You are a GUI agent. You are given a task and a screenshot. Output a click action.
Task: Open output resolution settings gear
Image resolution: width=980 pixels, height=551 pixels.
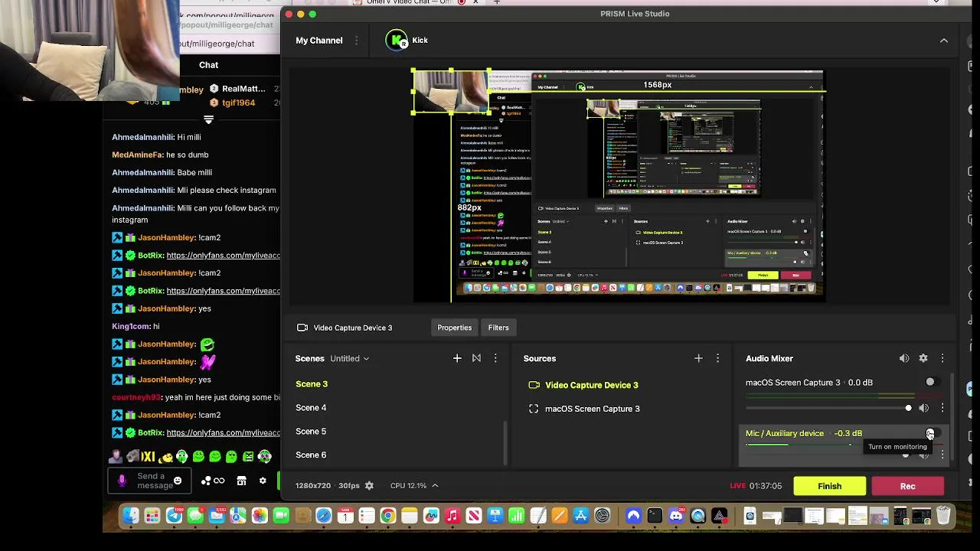coord(369,486)
